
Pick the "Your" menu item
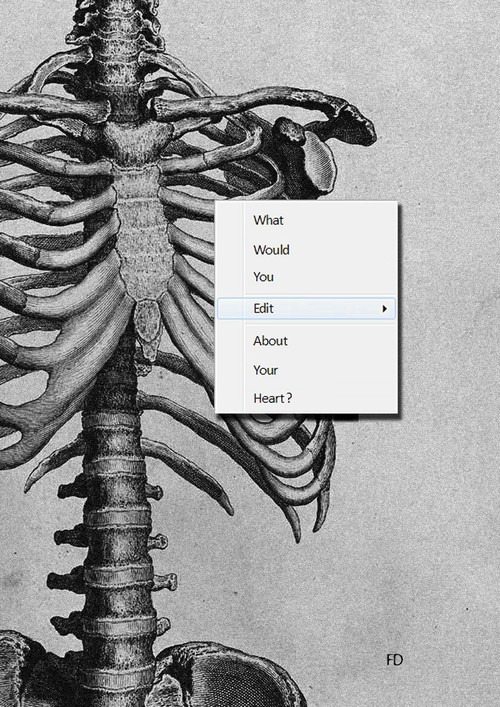(307, 370)
